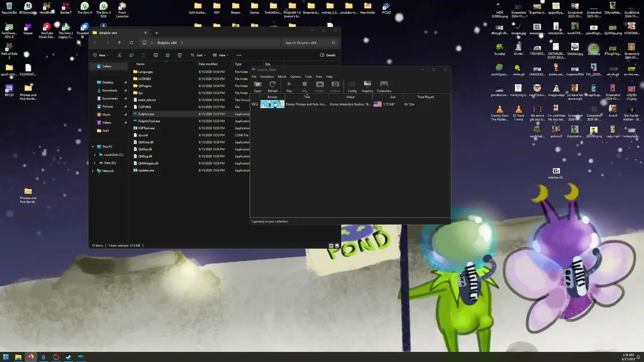Click the Cut icon in File Explorer
The width and height of the screenshot is (644, 362).
(119, 55)
